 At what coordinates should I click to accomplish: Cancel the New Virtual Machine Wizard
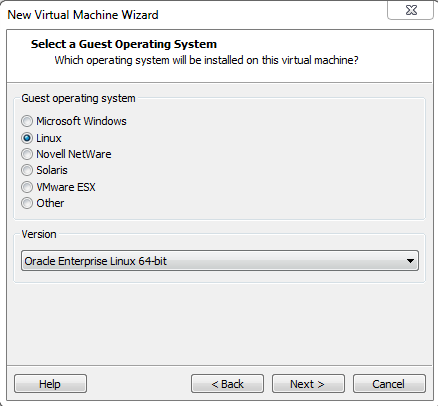tap(389, 384)
